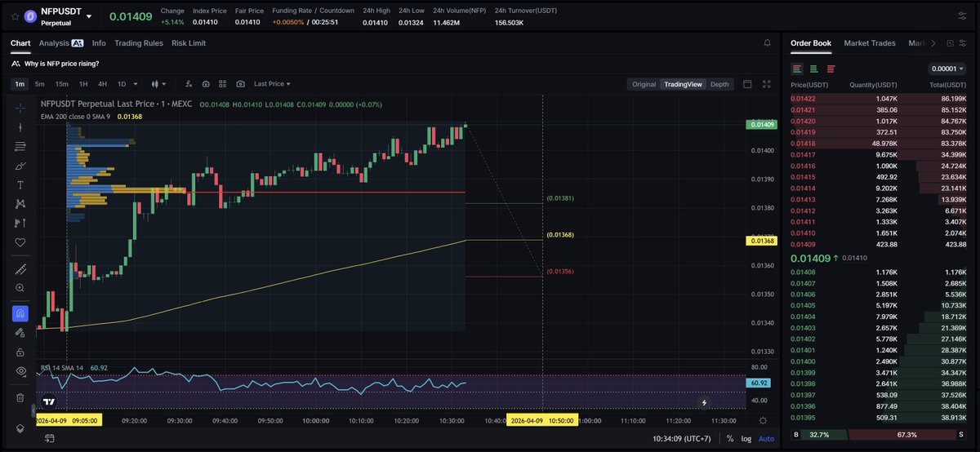Open the Trading Rules tab
This screenshot has width=980, height=452.
pyautogui.click(x=138, y=43)
